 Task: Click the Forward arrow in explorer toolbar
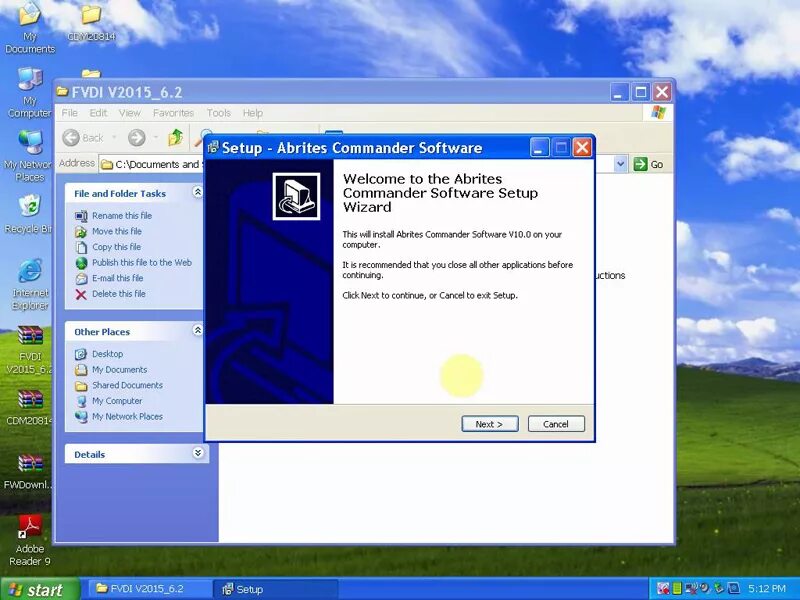(137, 137)
